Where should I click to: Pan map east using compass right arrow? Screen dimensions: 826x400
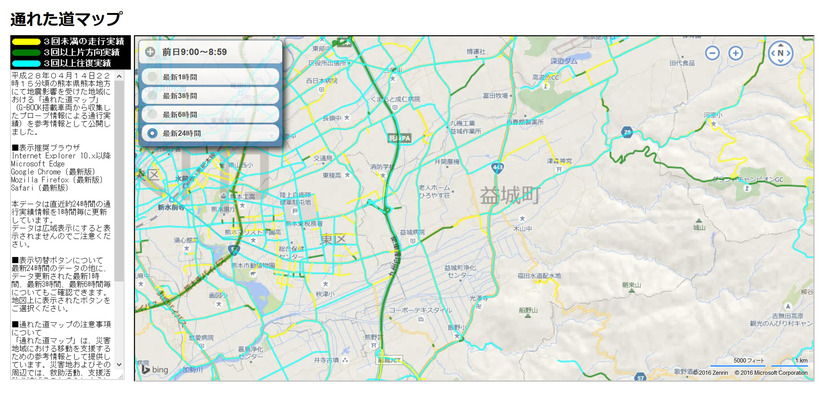coord(789,53)
